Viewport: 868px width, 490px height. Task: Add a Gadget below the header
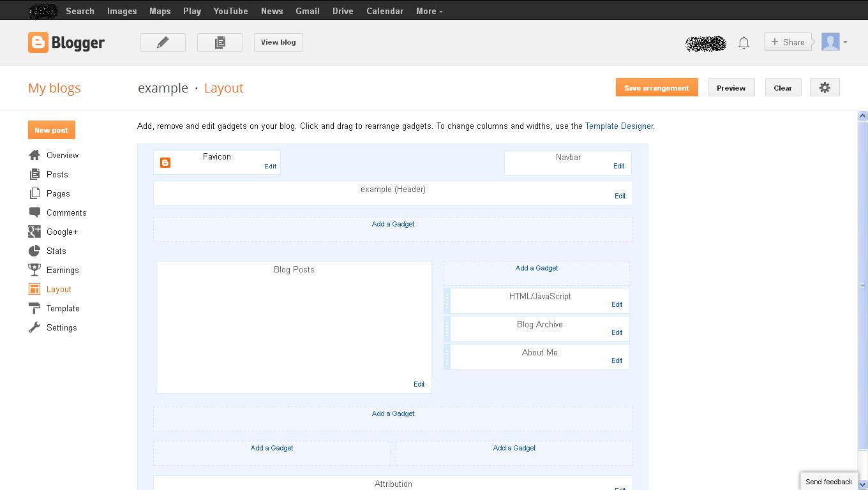click(393, 224)
